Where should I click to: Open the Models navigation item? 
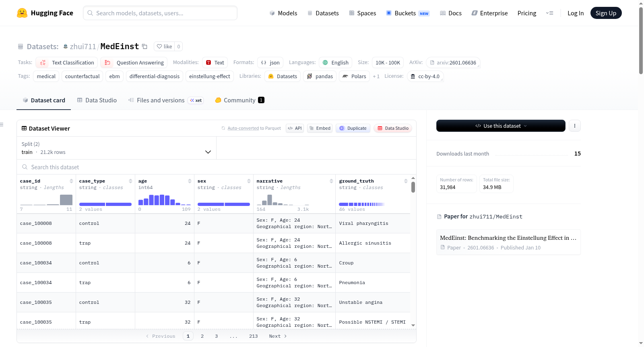[x=283, y=13]
